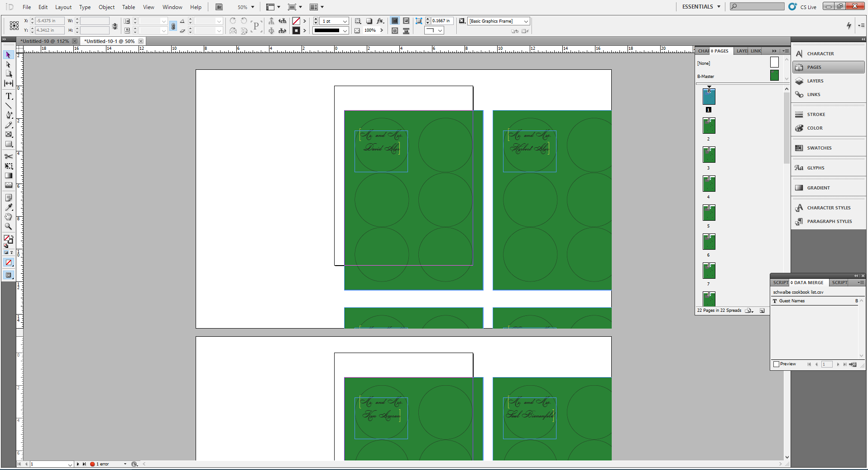Open the CHARACTER panel button

(828, 53)
